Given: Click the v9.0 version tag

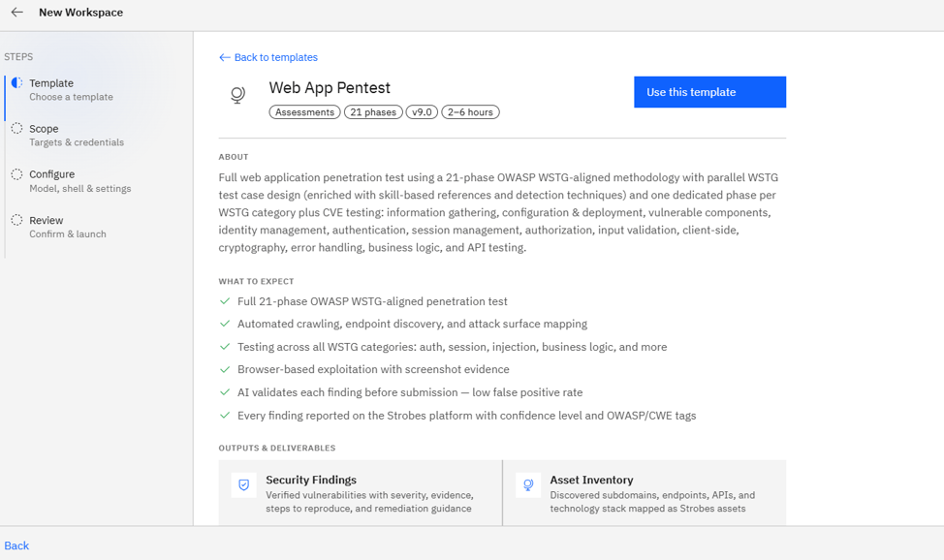Looking at the screenshot, I should pos(422,112).
